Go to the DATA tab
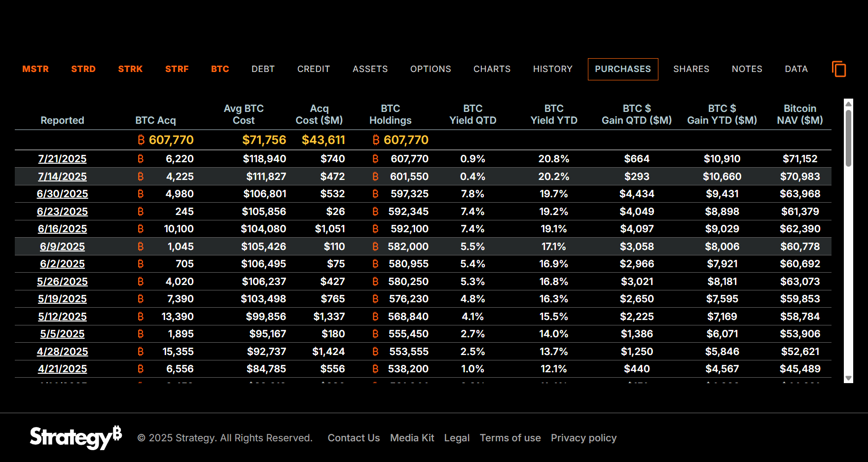This screenshot has height=462, width=868. 796,69
